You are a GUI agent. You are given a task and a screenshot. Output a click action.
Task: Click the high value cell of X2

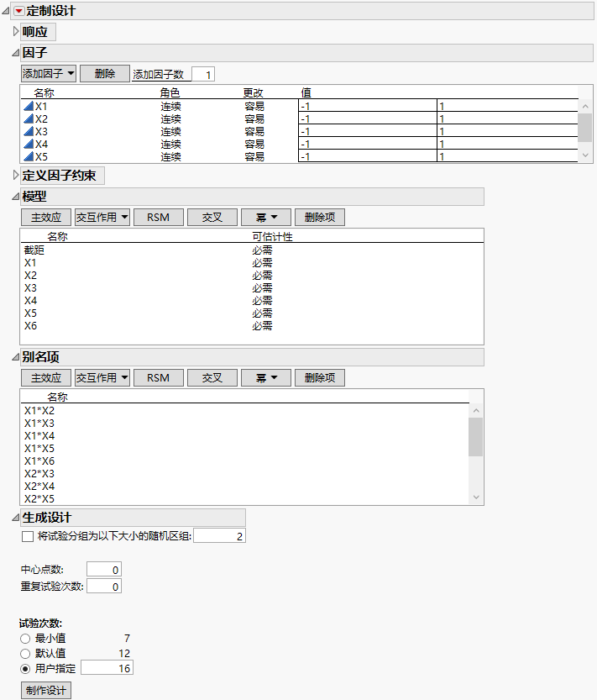508,118
